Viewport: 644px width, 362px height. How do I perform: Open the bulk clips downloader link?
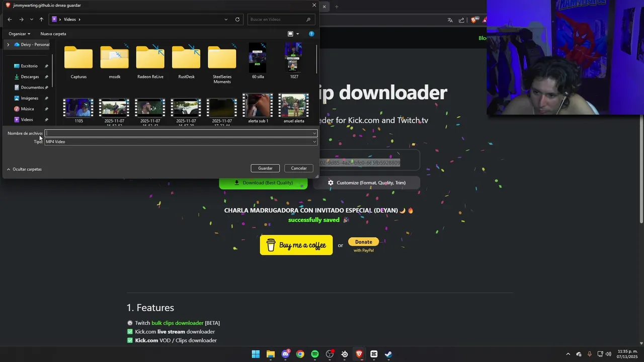pos(178,323)
